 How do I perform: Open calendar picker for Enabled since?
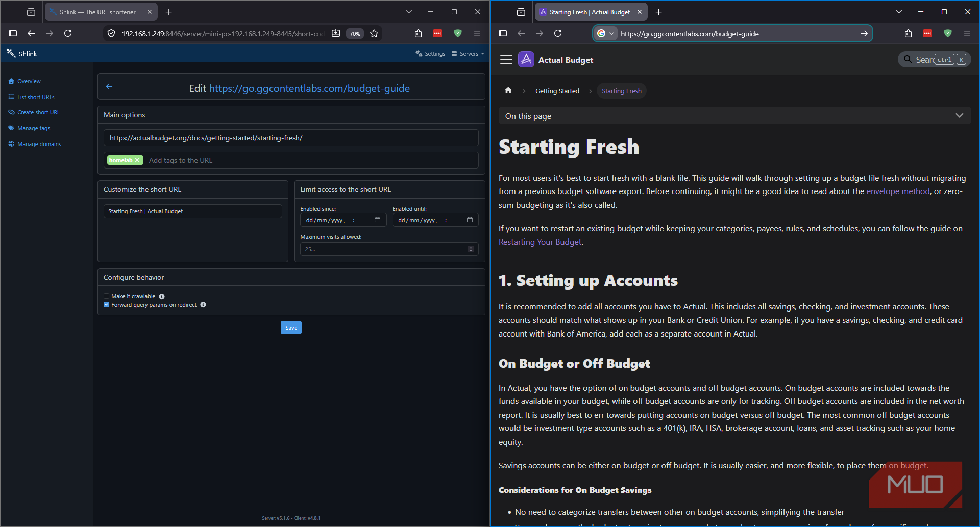click(x=378, y=220)
